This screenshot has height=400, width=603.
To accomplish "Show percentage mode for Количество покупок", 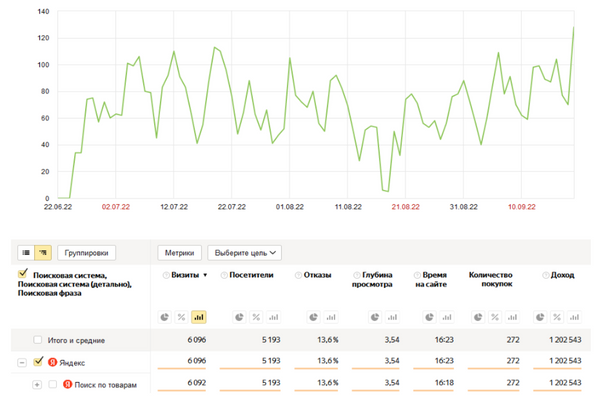I will [495, 317].
